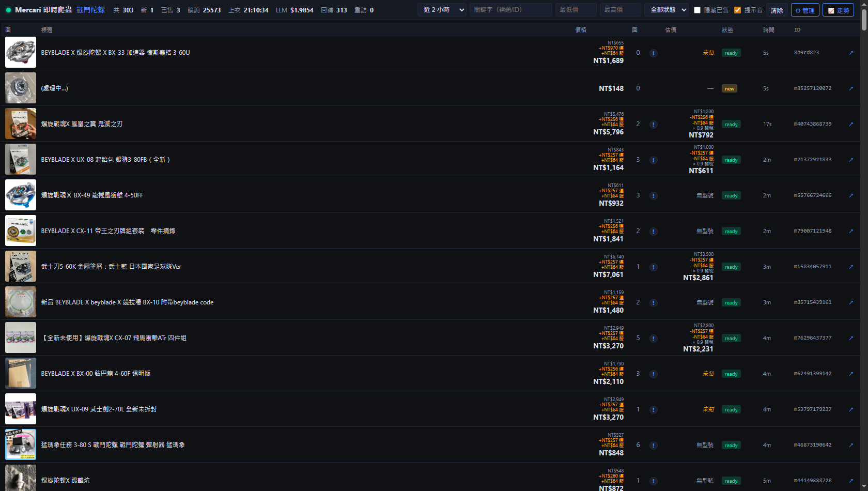Click info icon on CX-07 飛馬衝擊 row

click(x=653, y=339)
